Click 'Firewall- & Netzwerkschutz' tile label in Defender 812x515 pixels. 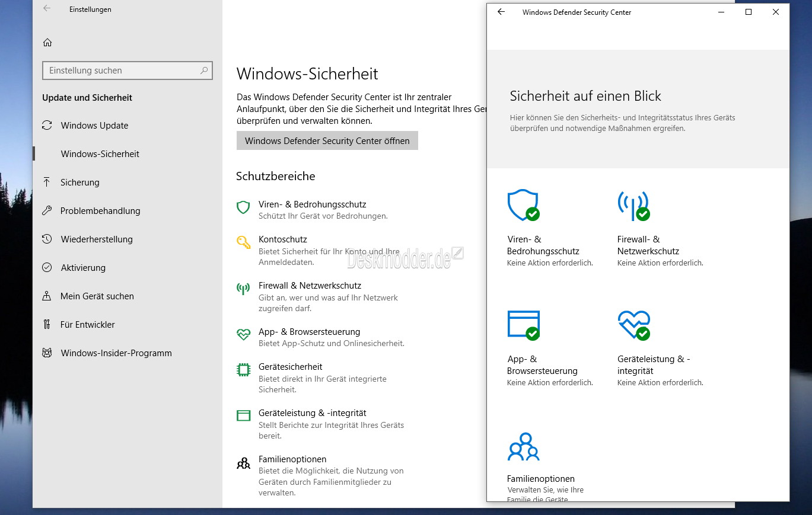[x=648, y=245]
